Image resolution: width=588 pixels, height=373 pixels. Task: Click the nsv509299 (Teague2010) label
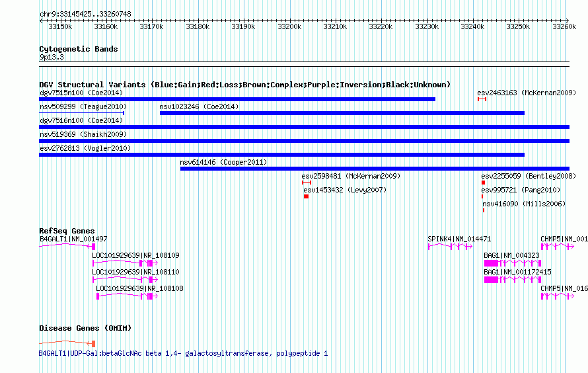(x=83, y=106)
